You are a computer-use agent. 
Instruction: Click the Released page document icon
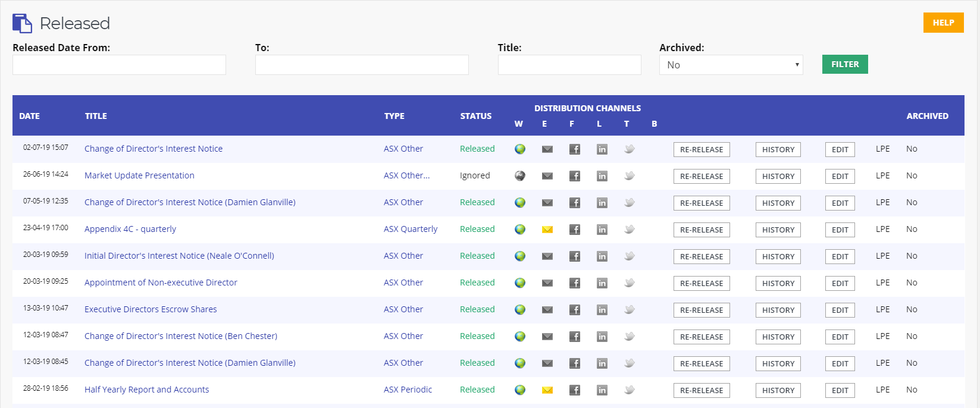22,23
